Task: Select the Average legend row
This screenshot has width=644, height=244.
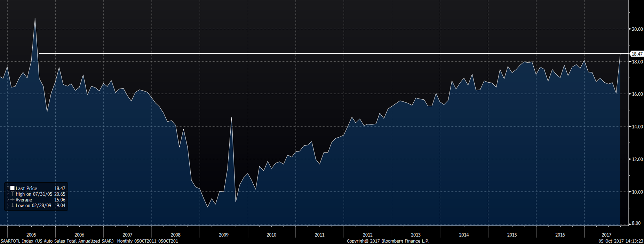Action: (24, 200)
